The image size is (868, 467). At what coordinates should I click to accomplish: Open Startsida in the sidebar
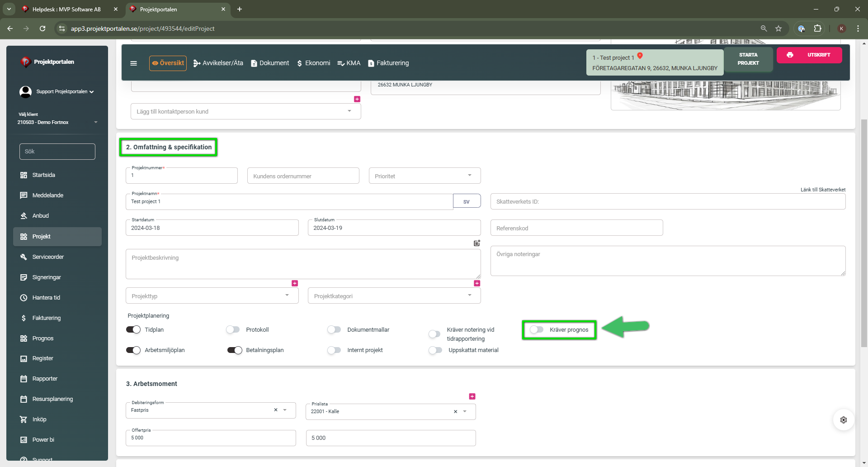click(x=57, y=175)
